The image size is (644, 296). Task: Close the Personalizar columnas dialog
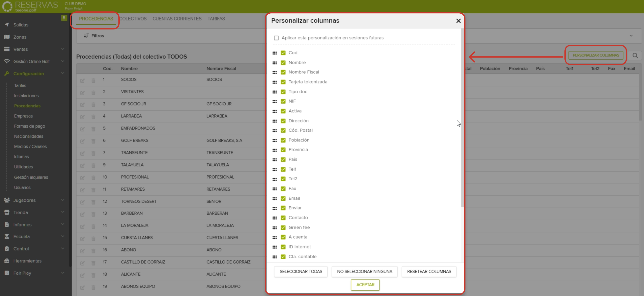[x=458, y=21]
